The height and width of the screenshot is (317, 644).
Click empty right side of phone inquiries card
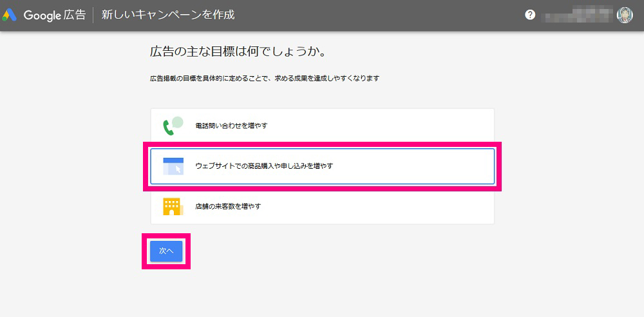click(411, 126)
